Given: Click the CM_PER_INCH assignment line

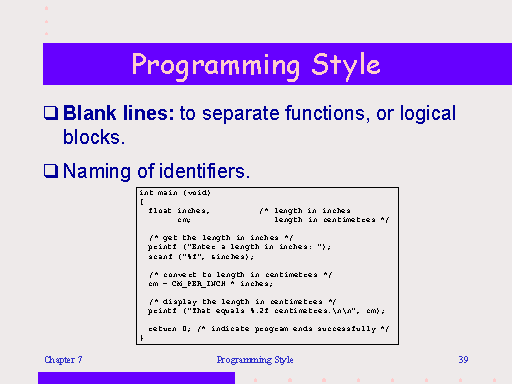Looking at the screenshot, I should (211, 284).
